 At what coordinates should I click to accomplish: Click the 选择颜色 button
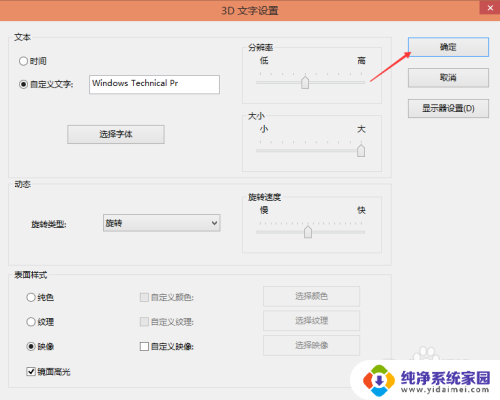point(311,296)
